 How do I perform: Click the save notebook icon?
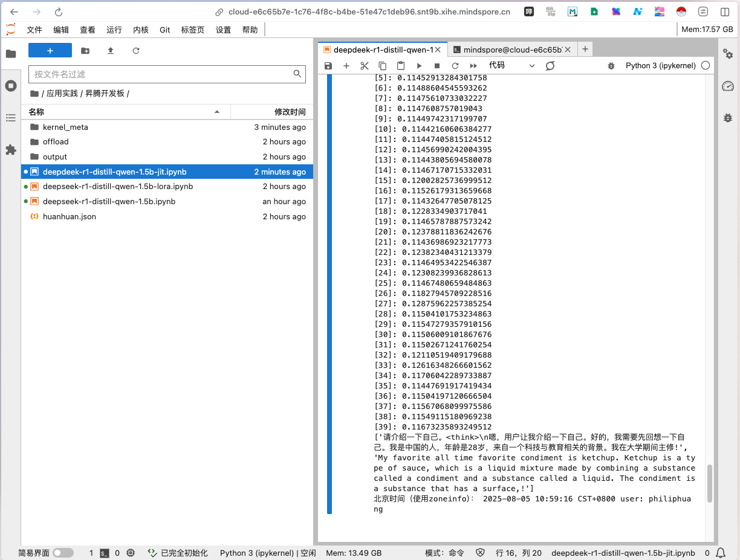pyautogui.click(x=328, y=66)
